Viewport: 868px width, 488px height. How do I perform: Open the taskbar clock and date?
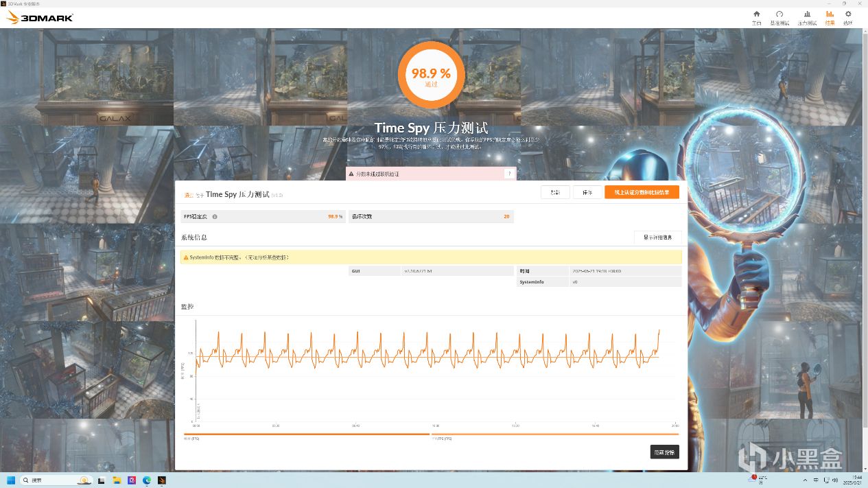point(851,480)
